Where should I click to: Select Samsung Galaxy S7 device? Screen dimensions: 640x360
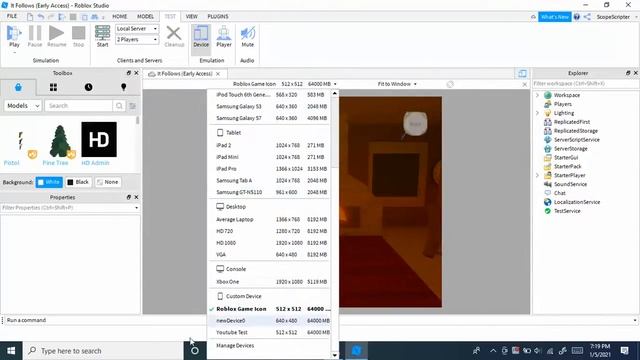[270, 118]
